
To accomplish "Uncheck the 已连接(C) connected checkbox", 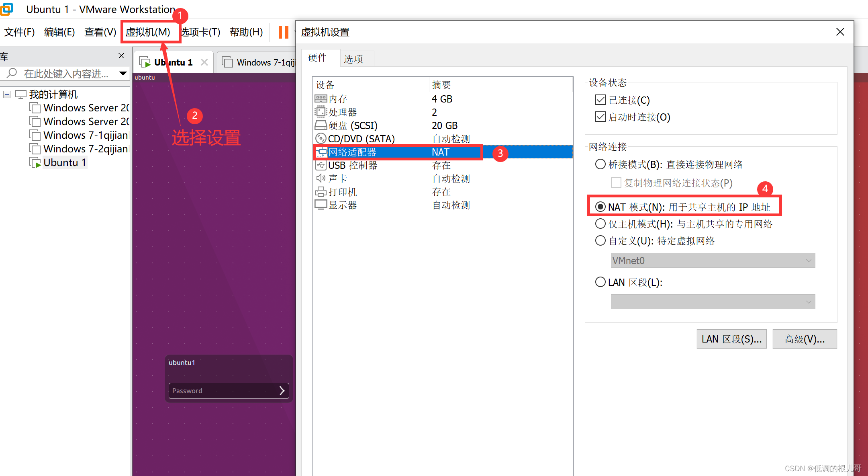I will pos(600,100).
